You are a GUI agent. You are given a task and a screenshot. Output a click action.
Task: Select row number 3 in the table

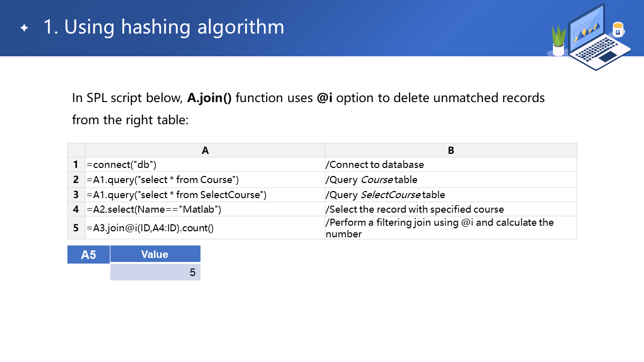76,195
